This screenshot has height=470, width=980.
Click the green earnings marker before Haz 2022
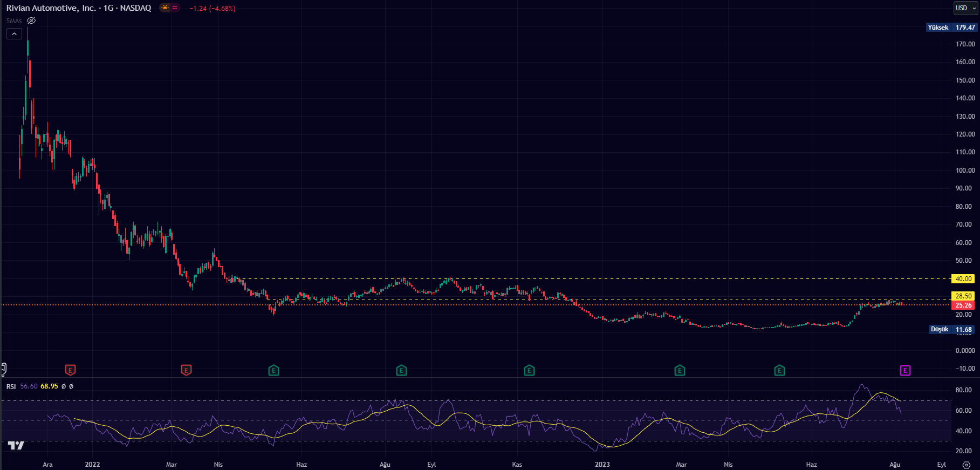coord(274,370)
